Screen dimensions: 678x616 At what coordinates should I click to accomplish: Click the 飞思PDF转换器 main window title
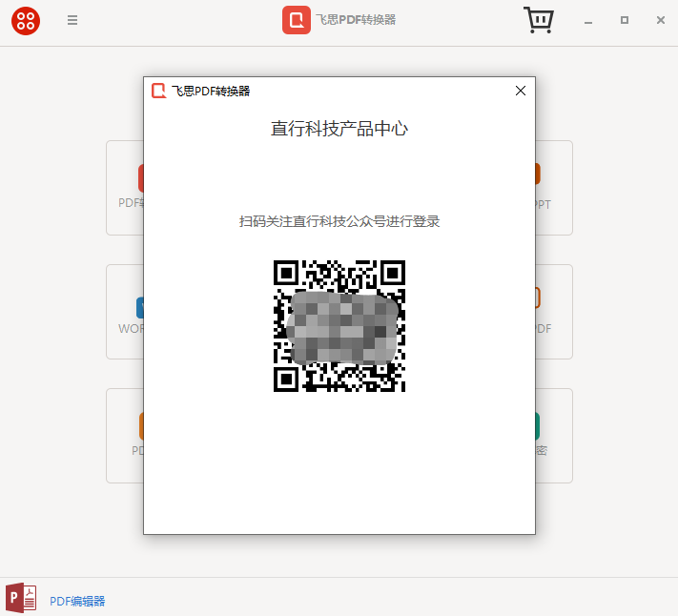(x=356, y=20)
